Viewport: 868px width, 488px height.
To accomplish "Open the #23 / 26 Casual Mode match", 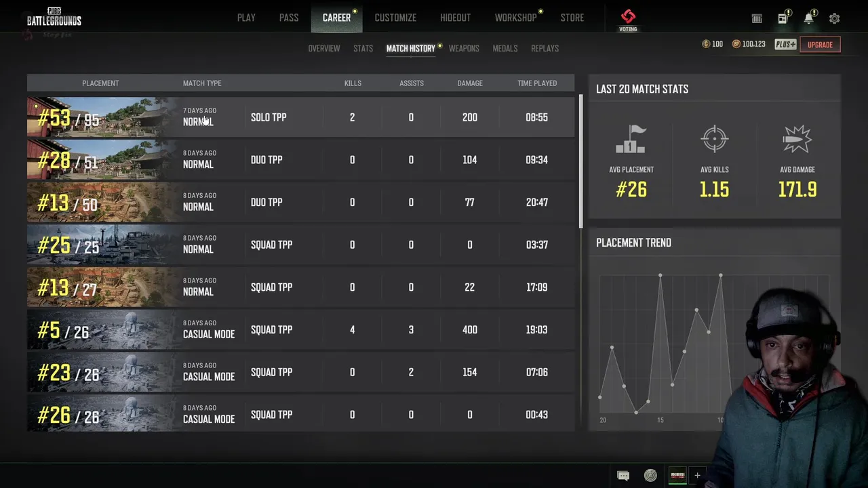I will click(300, 372).
